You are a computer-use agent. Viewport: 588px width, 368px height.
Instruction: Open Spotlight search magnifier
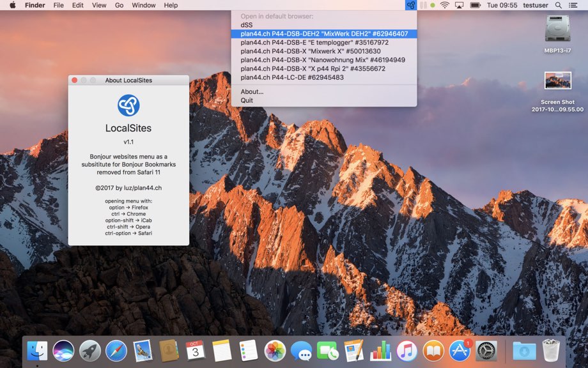pyautogui.click(x=559, y=5)
